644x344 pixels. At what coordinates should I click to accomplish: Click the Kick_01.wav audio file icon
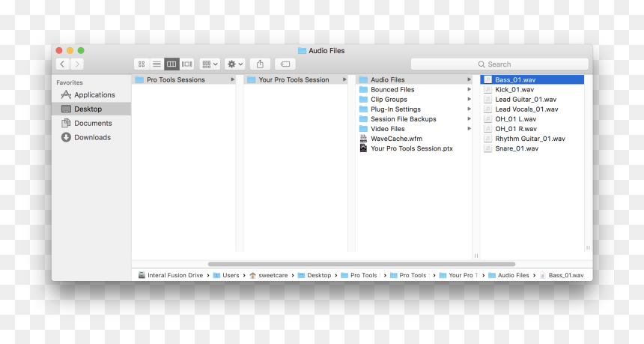click(488, 90)
